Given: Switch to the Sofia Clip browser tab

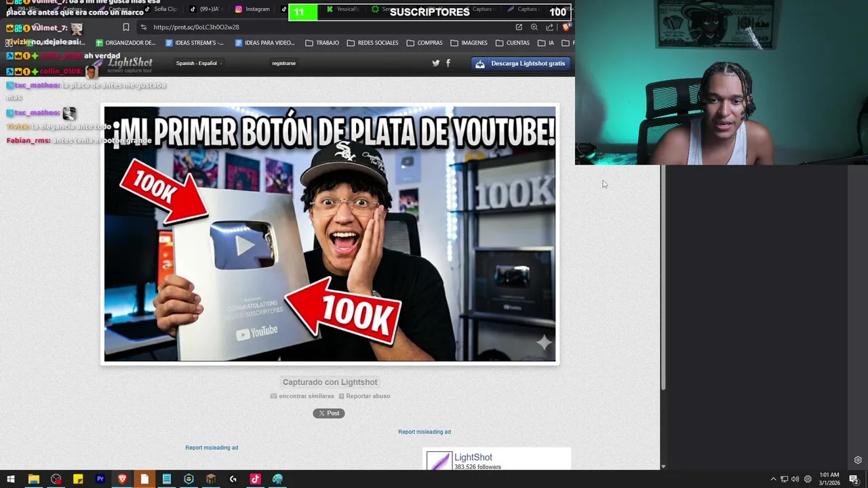Looking at the screenshot, I should coord(160,9).
